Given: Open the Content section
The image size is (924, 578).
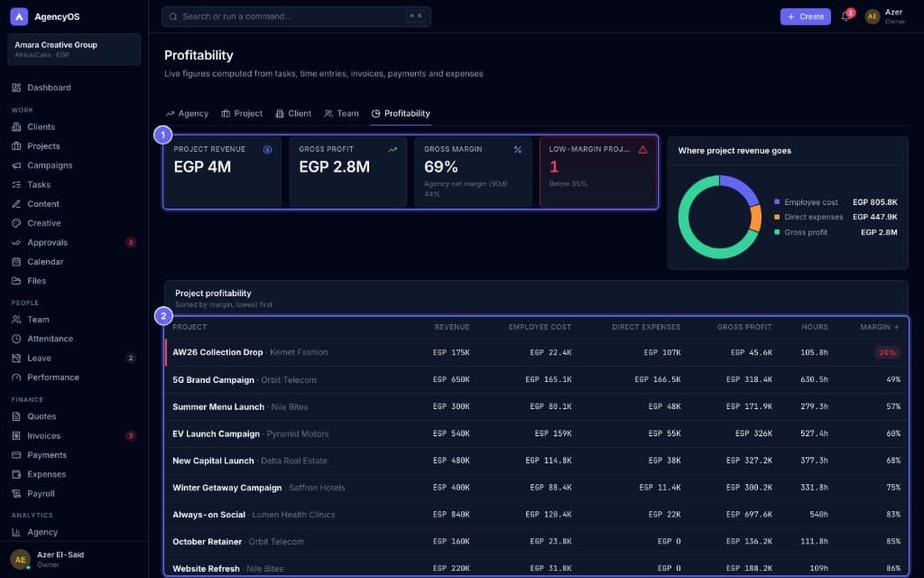Looking at the screenshot, I should (74, 203).
